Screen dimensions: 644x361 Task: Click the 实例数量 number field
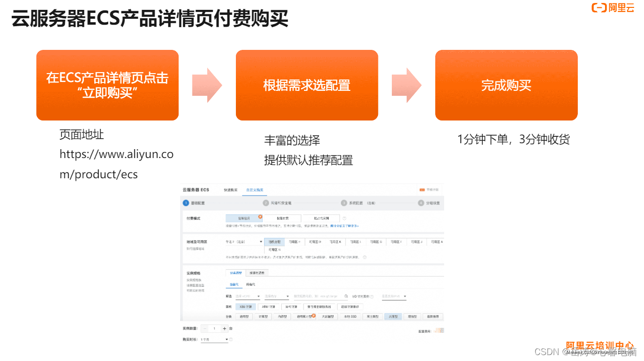pyautogui.click(x=214, y=328)
